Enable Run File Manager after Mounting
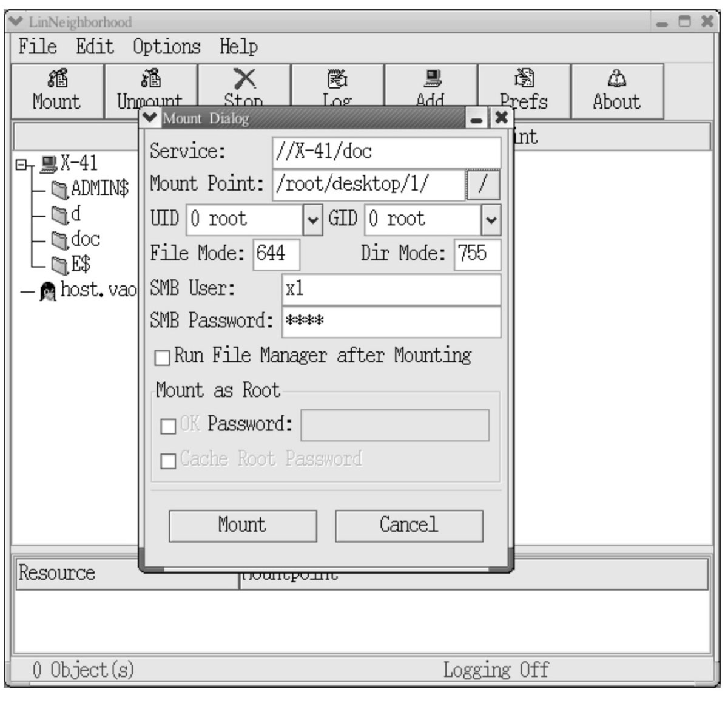This screenshot has width=728, height=703. [162, 358]
